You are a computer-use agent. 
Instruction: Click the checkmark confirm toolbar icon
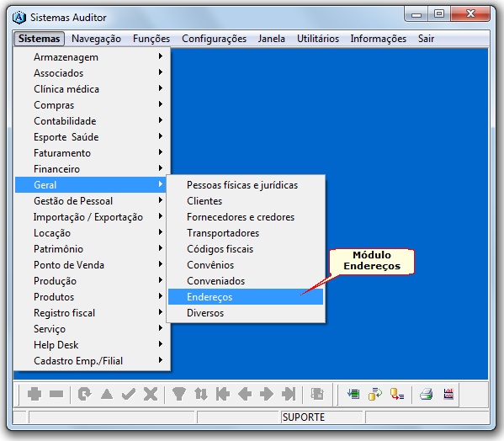129,394
